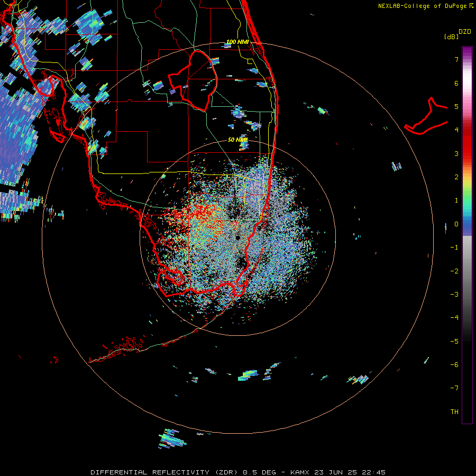Image resolution: width=476 pixels, height=476 pixels.
Task: Click the '-4' value on the color scale
Action: point(454,318)
